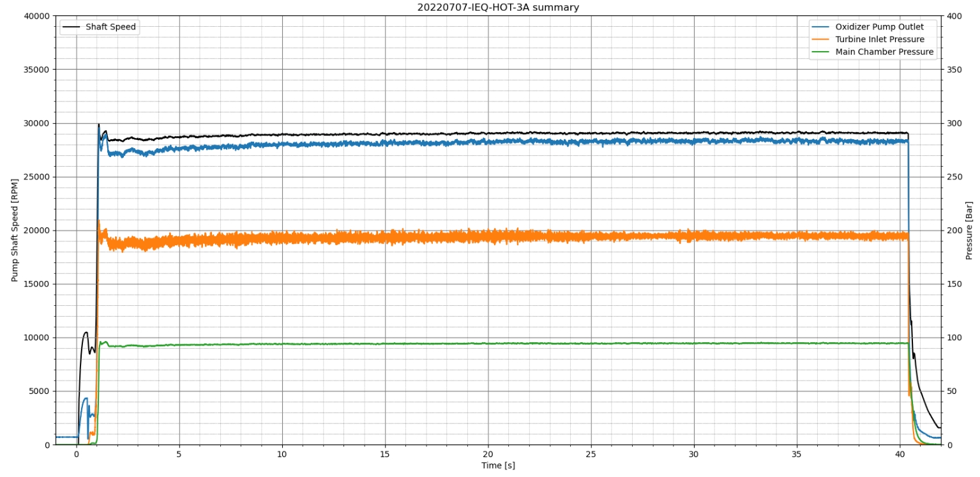Click the orange Turbine Inlet legend line

tap(820, 40)
